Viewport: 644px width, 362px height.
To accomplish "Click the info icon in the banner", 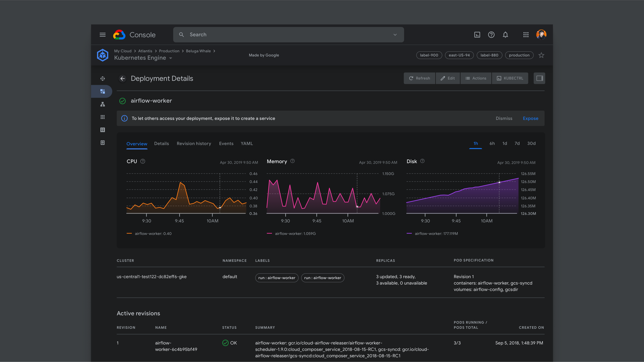I will click(x=124, y=118).
